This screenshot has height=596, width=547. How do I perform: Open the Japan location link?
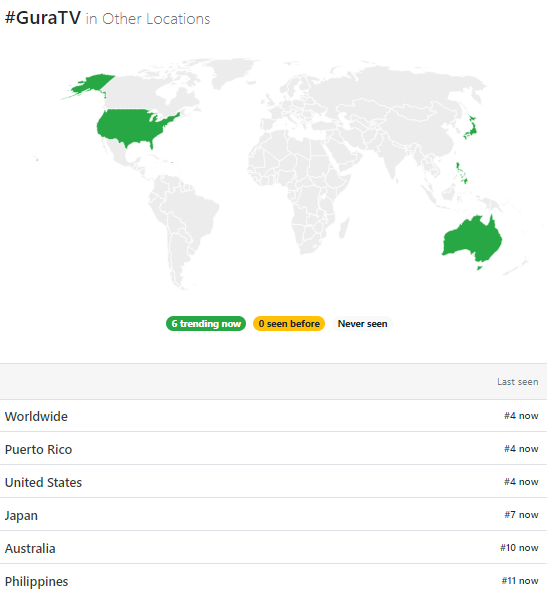[x=21, y=516]
